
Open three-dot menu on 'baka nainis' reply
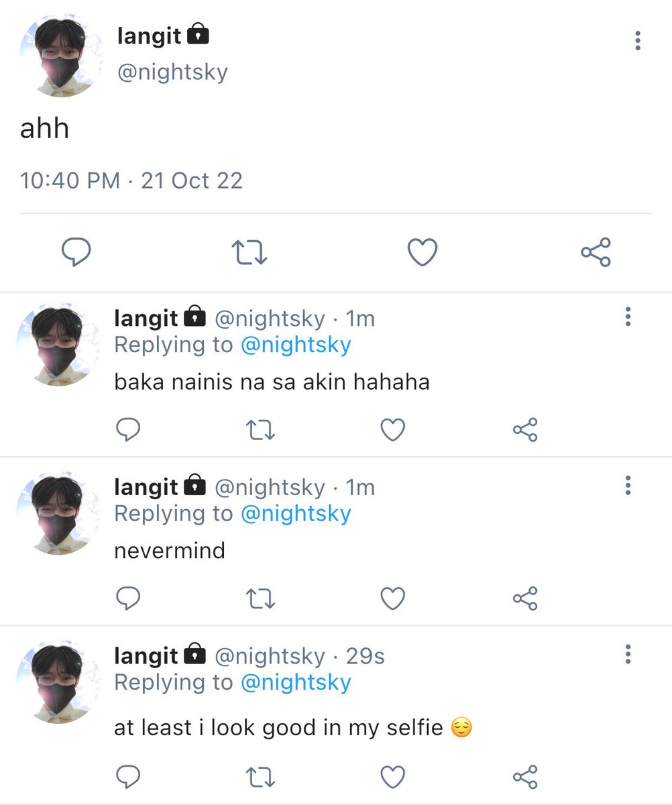[628, 317]
